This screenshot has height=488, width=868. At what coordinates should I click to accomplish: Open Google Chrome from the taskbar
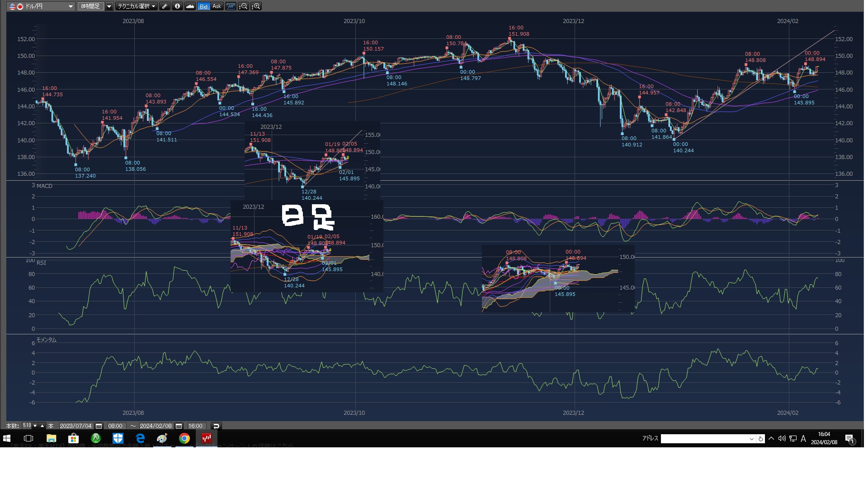coord(184,438)
